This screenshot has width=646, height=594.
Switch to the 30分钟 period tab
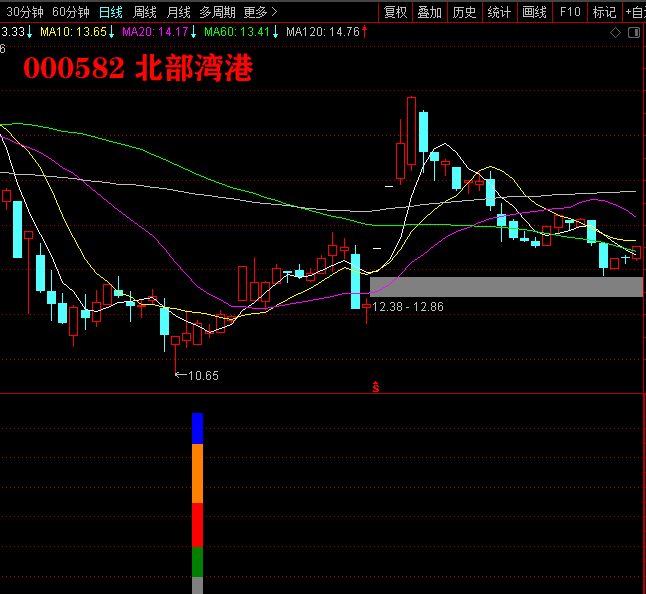point(22,12)
